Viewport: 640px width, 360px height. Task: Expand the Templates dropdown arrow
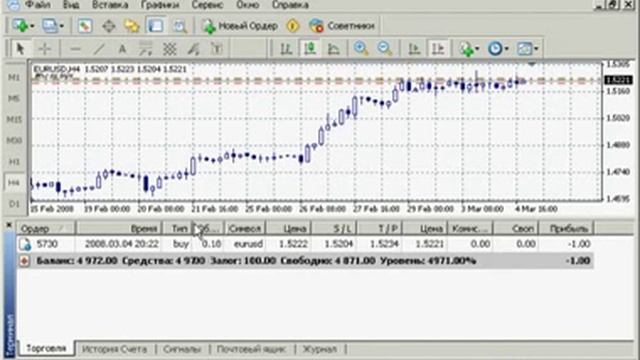[x=536, y=49]
